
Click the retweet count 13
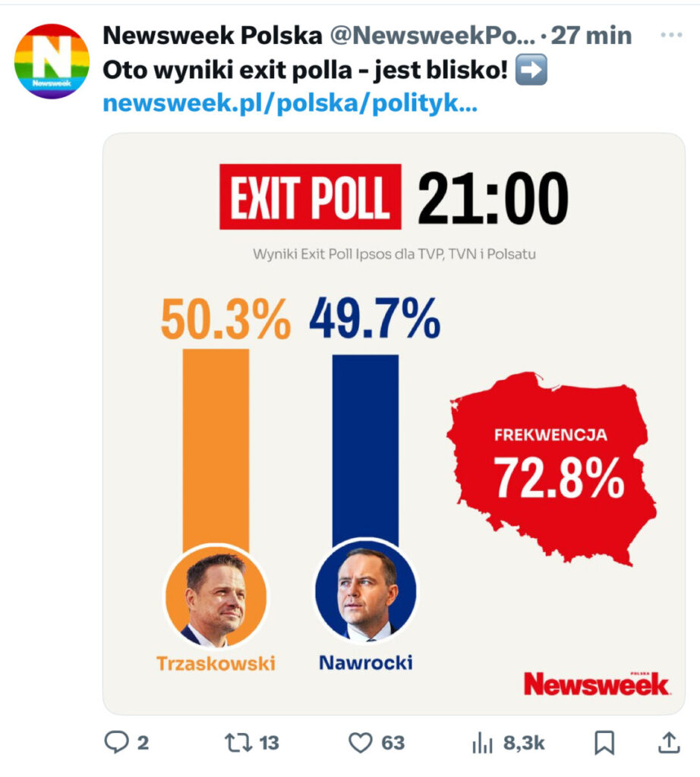click(269, 743)
